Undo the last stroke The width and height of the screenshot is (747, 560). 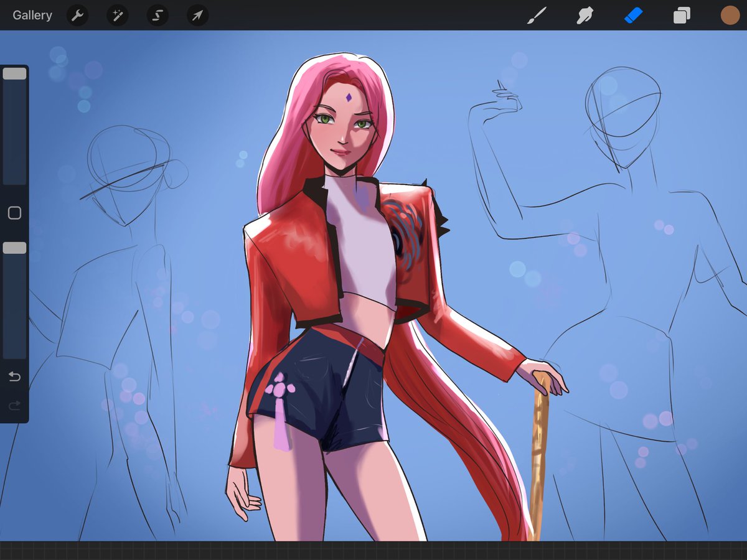point(14,376)
